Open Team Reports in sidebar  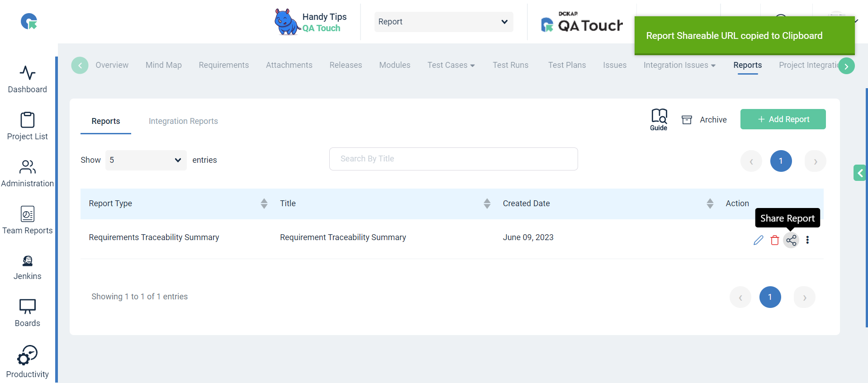tap(28, 220)
